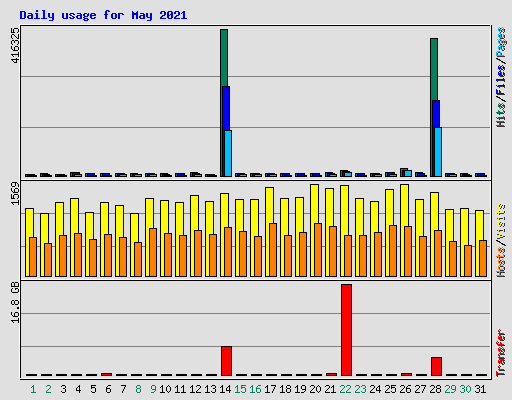Click day label 24
The width and height of the screenshot is (512, 400).
(x=375, y=389)
